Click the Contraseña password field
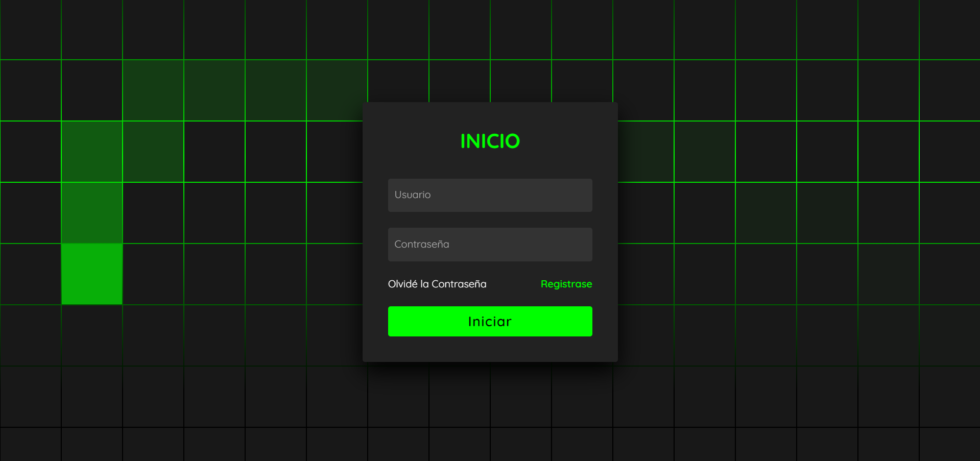 pyautogui.click(x=489, y=244)
